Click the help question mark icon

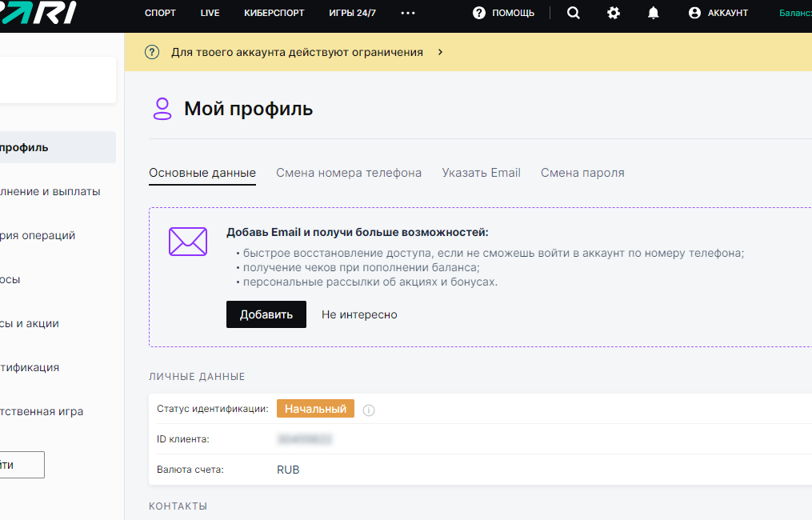tap(479, 13)
